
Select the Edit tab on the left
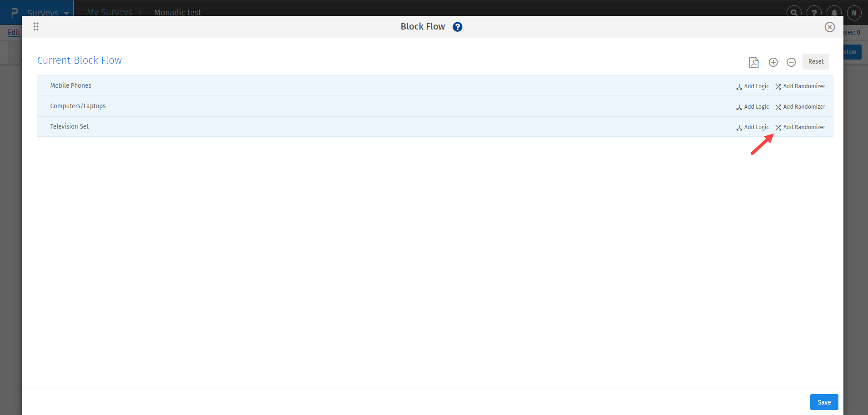[x=13, y=32]
